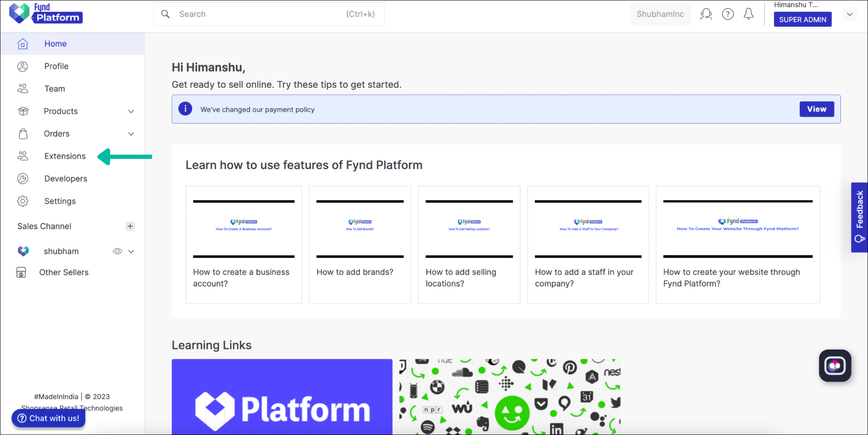Select the Home icon in sidebar
Screen dimensions: 868x435
point(22,43)
